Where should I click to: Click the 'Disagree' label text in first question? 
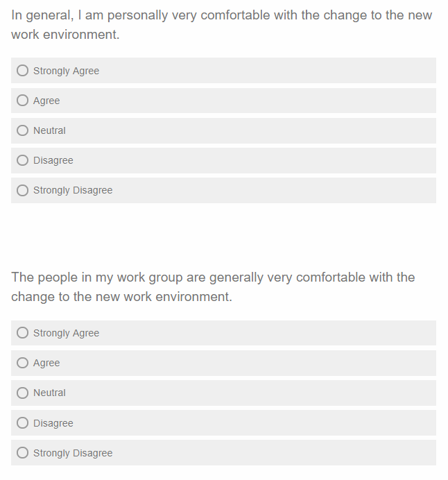pyautogui.click(x=53, y=160)
